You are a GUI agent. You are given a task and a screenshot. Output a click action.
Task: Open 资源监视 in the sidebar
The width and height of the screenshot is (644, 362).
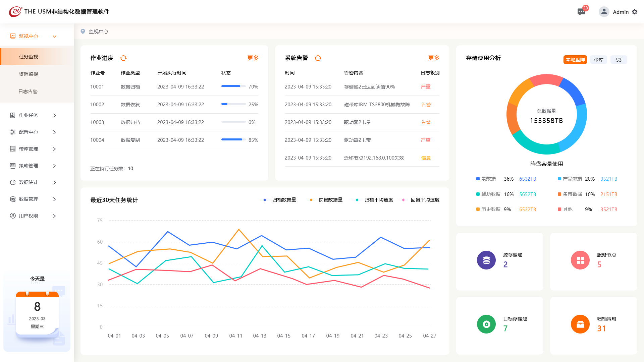coord(29,74)
